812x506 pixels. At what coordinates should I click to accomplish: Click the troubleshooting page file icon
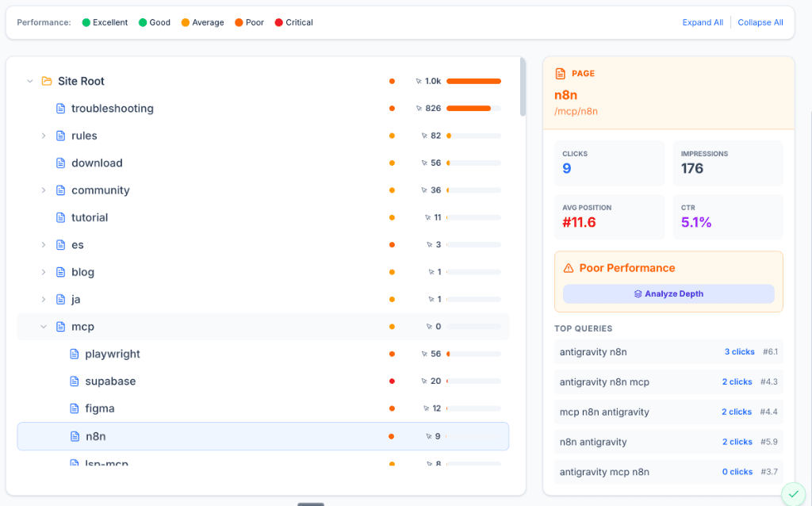(60, 109)
